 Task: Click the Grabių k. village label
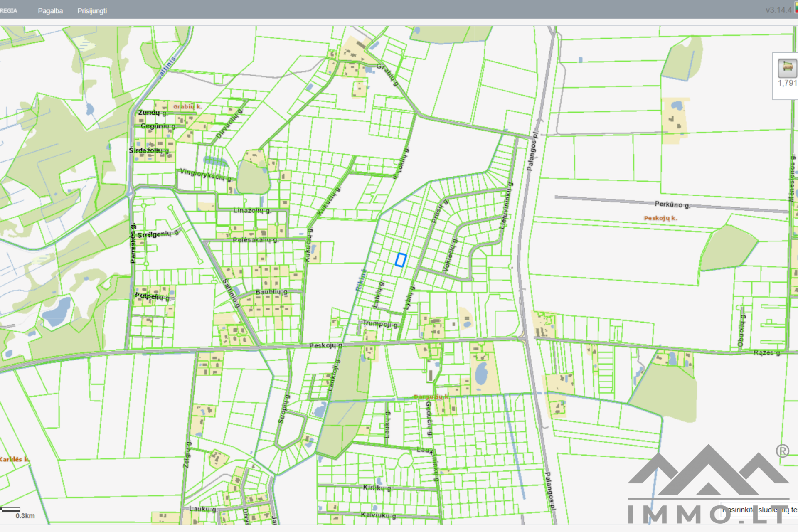coord(187,106)
